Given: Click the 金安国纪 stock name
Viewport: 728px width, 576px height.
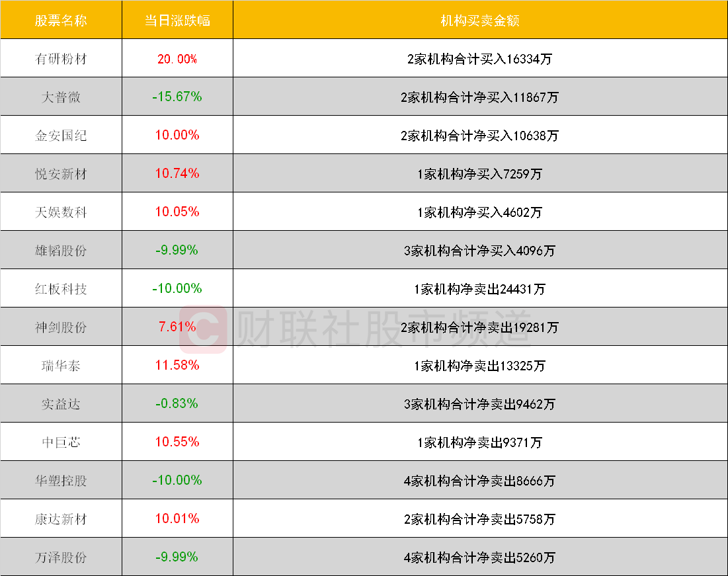Looking at the screenshot, I should tap(61, 136).
